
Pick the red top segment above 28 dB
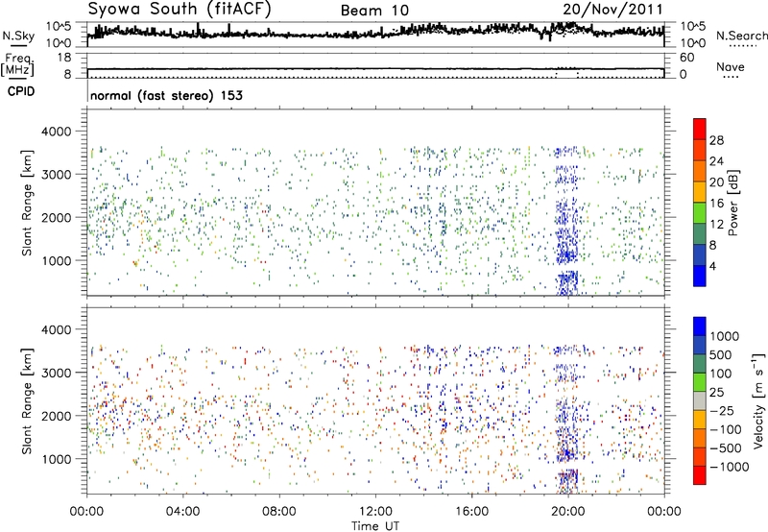point(700,129)
